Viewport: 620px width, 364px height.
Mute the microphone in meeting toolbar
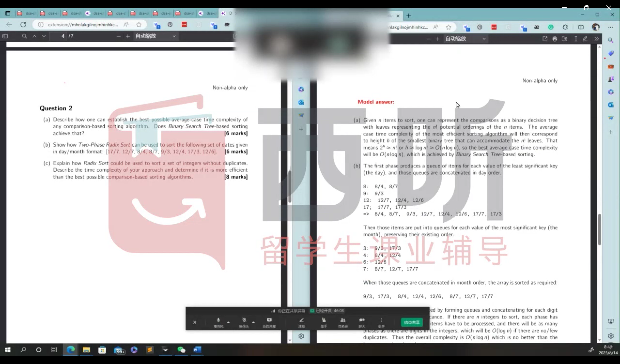pos(218,322)
